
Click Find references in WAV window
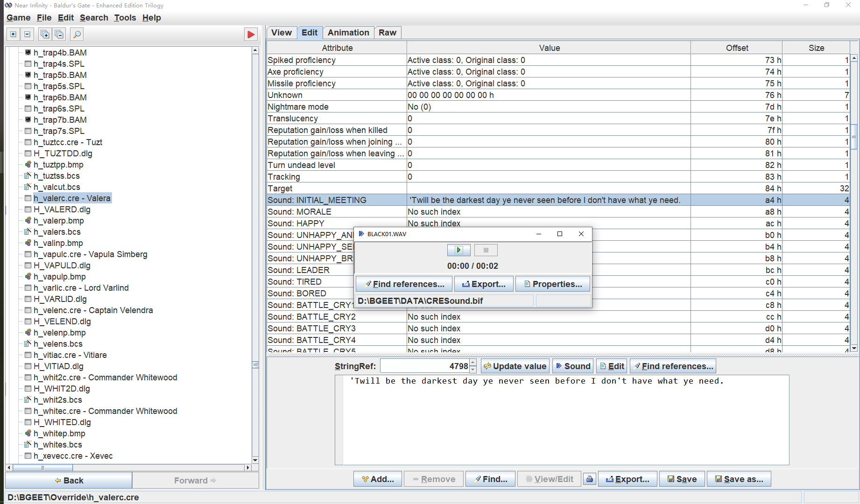(x=404, y=284)
